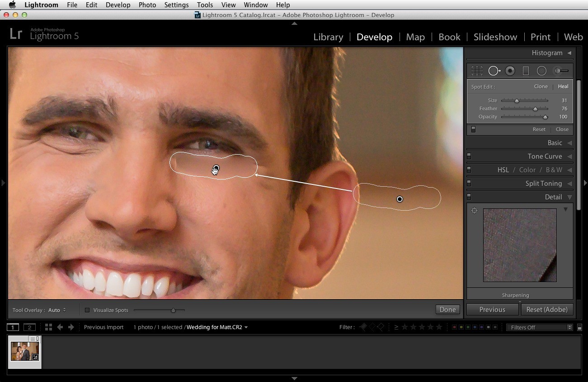588x382 pixels.
Task: Enable the Visualize Spots checkbox
Action: [x=87, y=310]
